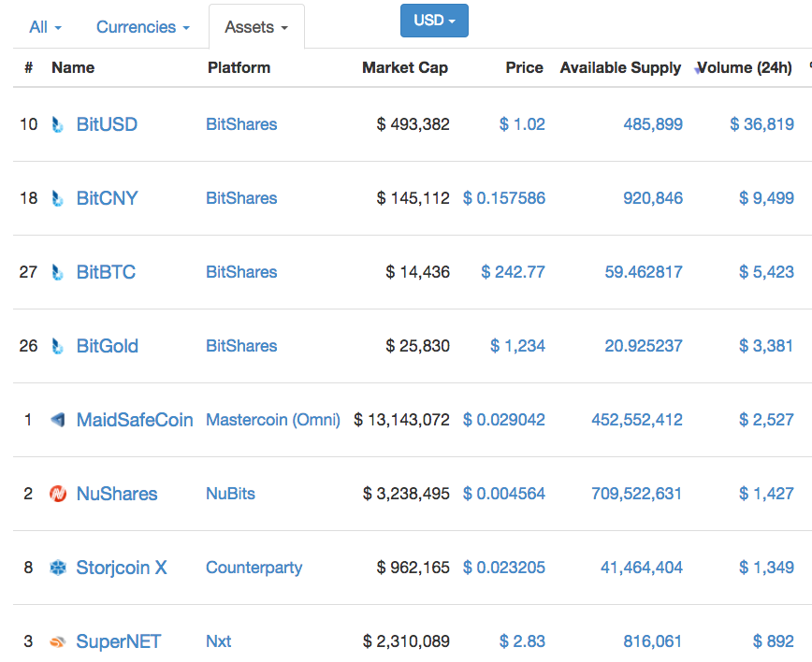812x662 pixels.
Task: Open the Currencies dropdown tab
Action: coord(142,27)
